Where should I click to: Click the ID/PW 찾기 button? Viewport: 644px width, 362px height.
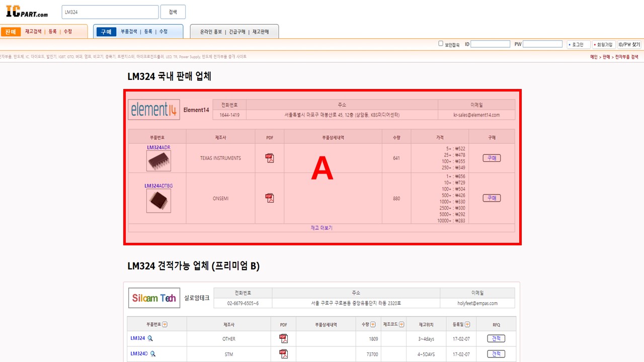(x=629, y=44)
